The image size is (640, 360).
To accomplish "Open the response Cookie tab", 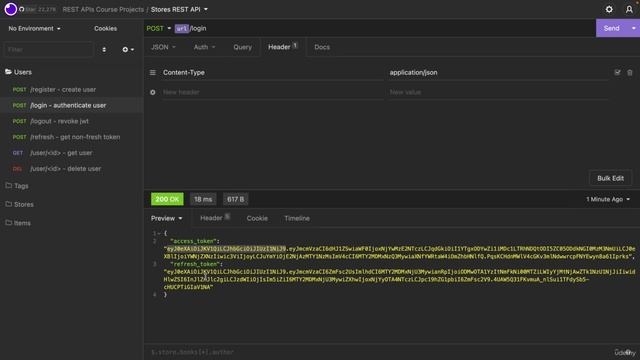I will coord(257,218).
